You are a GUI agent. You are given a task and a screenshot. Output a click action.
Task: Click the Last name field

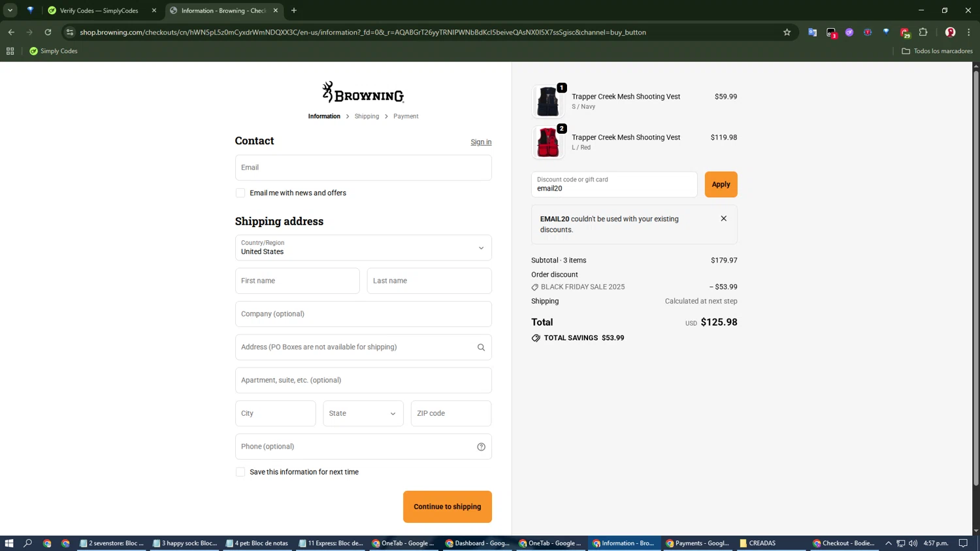[429, 281]
